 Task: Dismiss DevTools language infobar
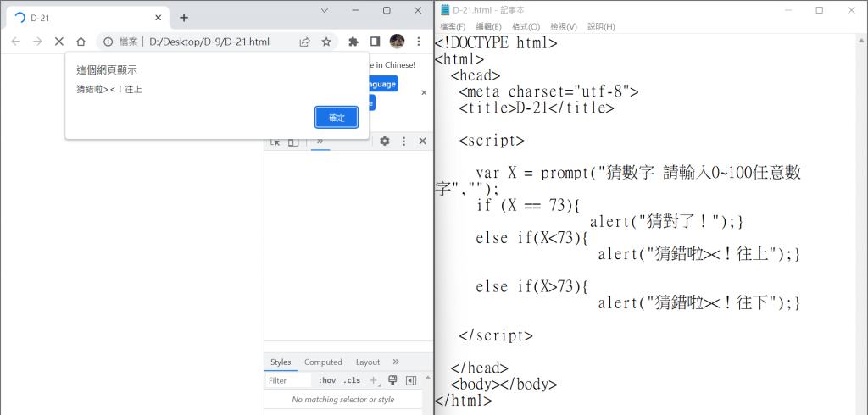coord(424,93)
